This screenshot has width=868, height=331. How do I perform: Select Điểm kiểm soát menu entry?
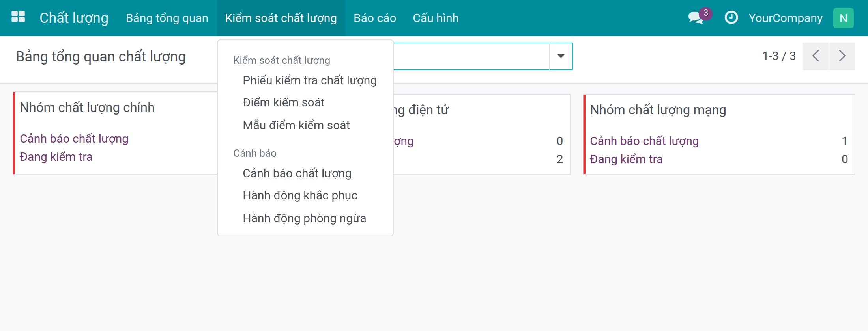pos(305,102)
